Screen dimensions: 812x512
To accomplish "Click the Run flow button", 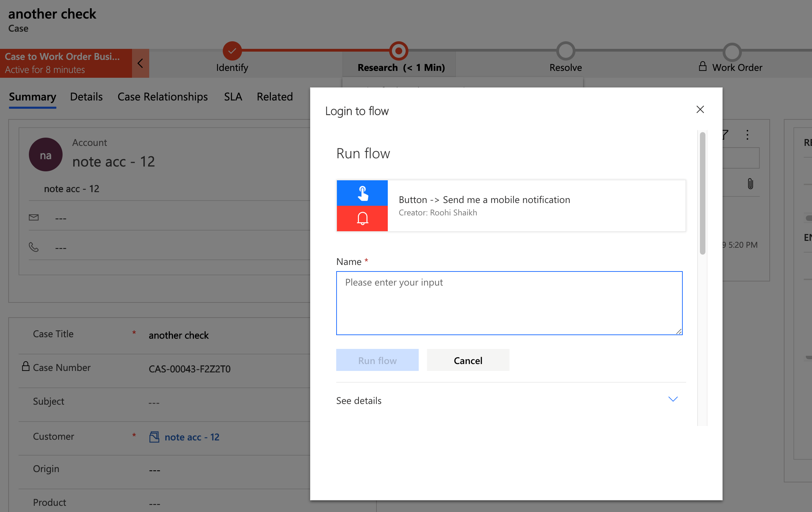I will click(x=377, y=359).
